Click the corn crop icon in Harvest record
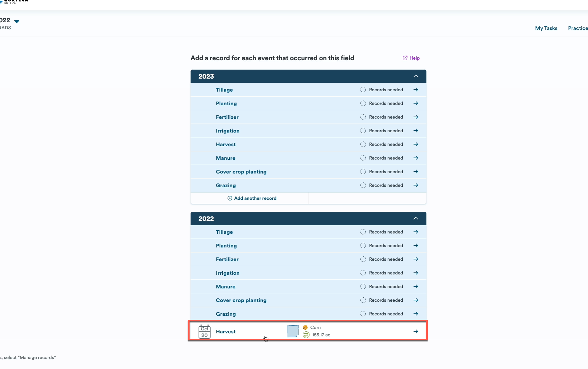Screen dimensions: 588x369 click(306, 327)
